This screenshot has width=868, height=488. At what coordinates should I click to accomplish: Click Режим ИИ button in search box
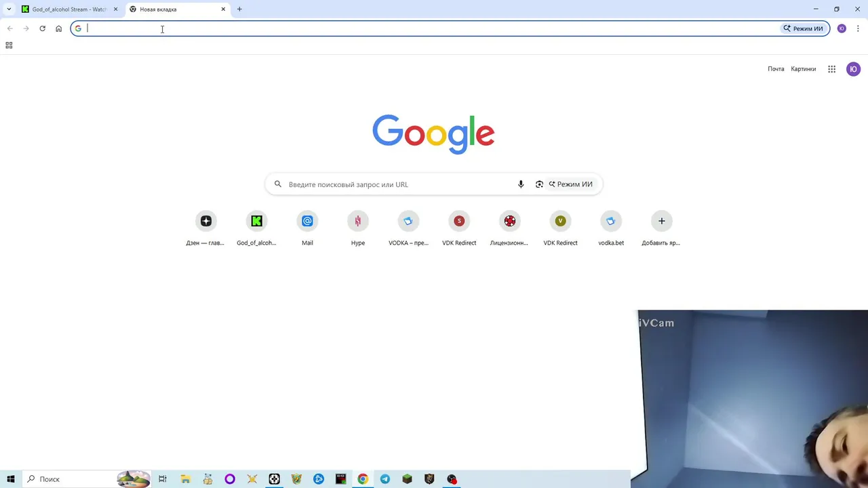pos(570,184)
